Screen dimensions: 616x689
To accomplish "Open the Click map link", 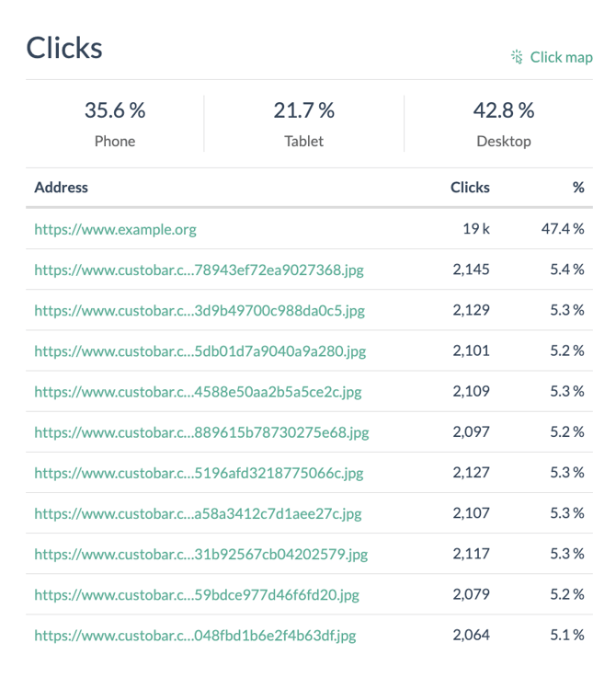I will (561, 57).
